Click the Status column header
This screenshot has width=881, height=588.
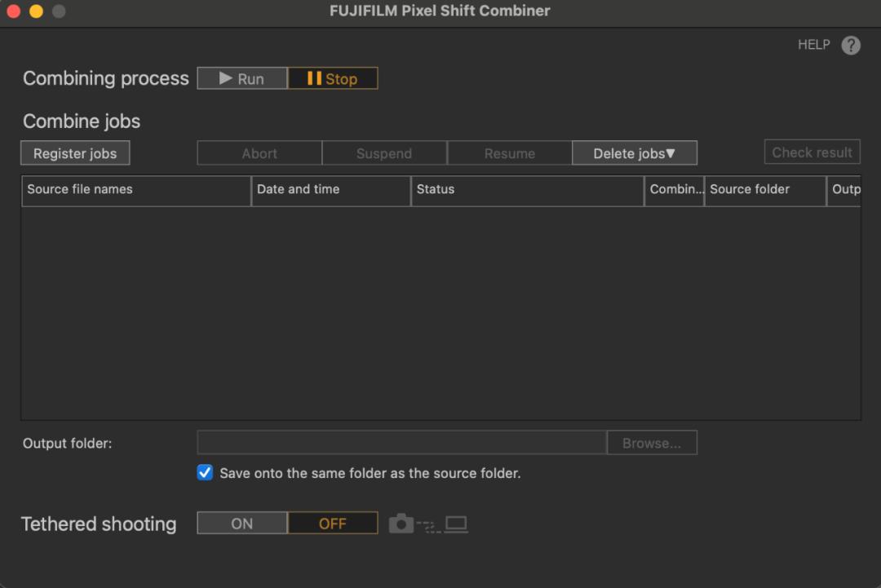pyautogui.click(x=527, y=189)
